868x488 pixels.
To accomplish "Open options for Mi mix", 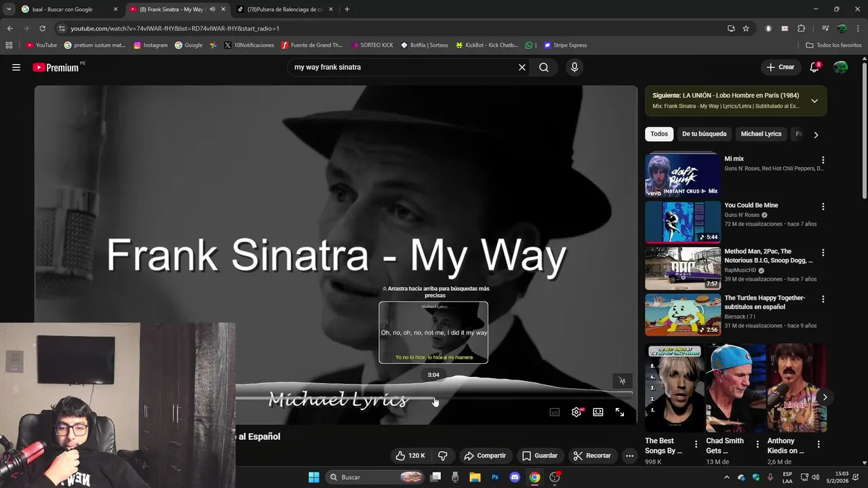I will pyautogui.click(x=823, y=161).
